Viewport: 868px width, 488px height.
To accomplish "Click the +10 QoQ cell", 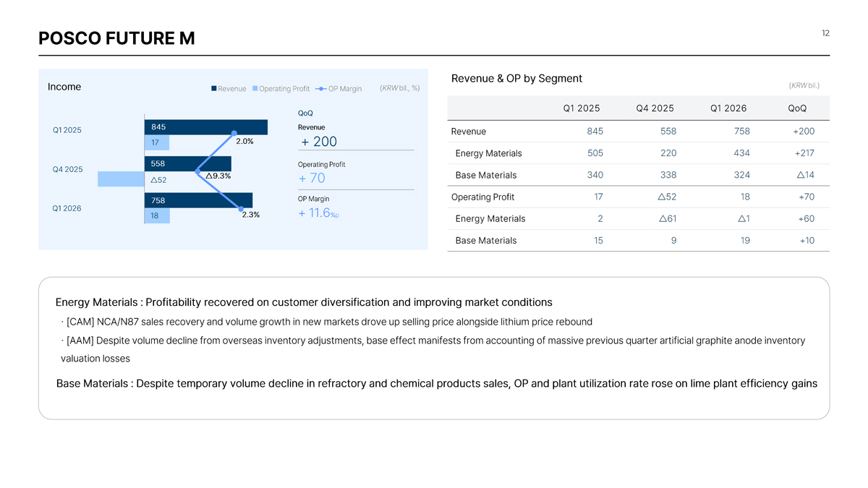I will (x=807, y=241).
